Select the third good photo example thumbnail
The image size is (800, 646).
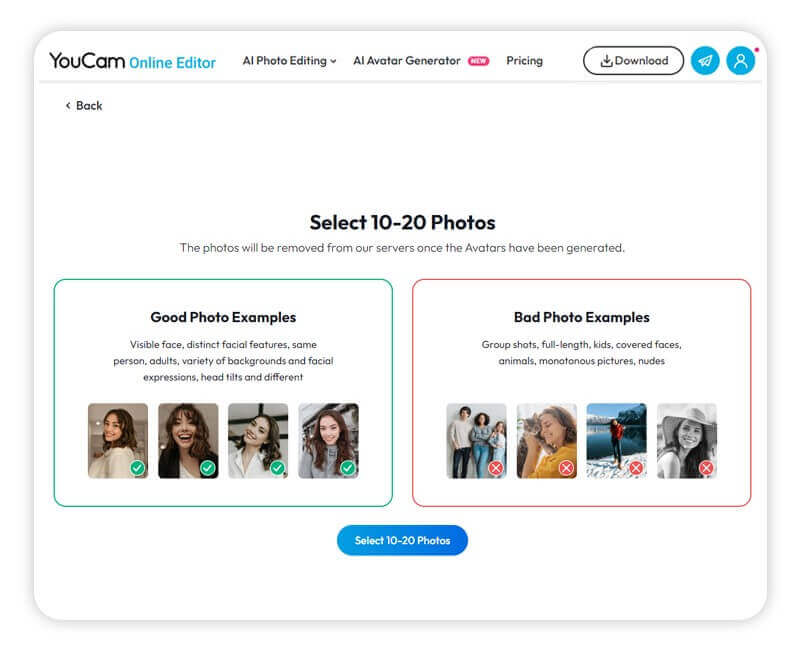257,438
